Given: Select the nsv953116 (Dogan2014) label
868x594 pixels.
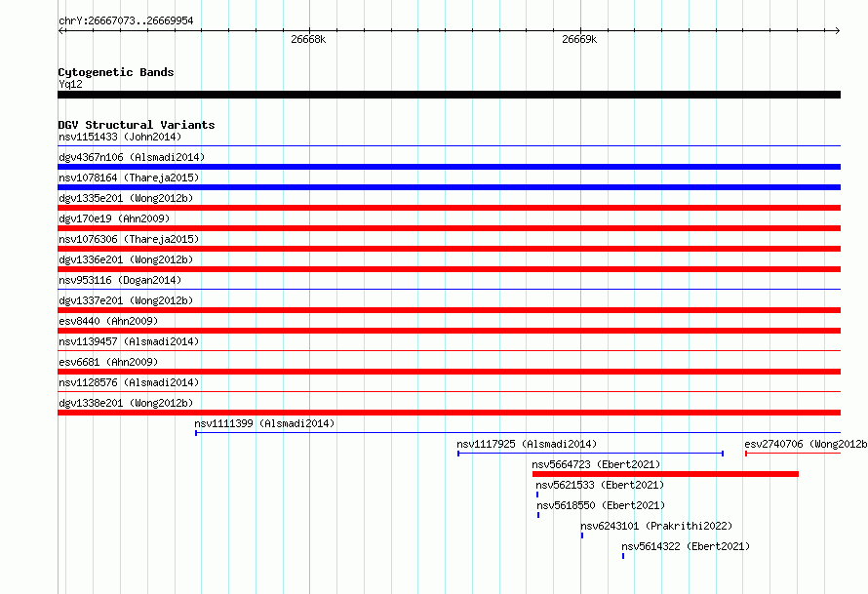Looking at the screenshot, I should click(x=120, y=280).
